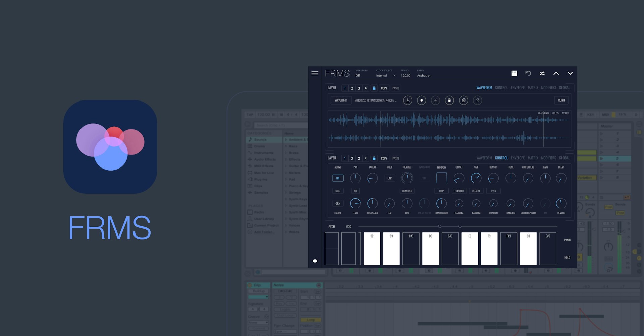Viewport: 644px width, 336px height.
Task: Click the REVERB knob
Action: 561,203
